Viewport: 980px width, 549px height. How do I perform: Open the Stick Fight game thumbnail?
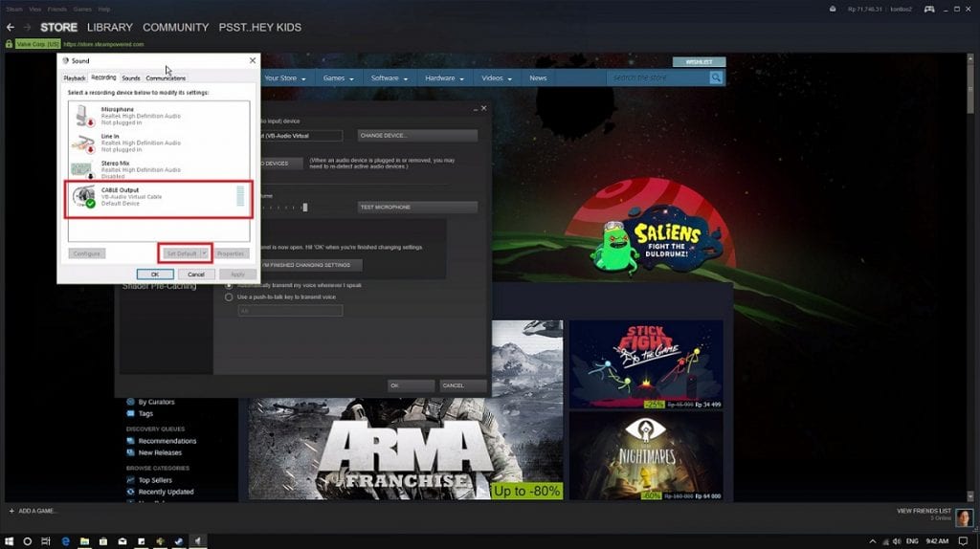coord(646,364)
